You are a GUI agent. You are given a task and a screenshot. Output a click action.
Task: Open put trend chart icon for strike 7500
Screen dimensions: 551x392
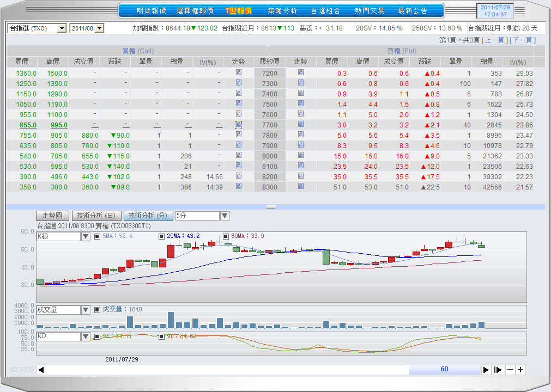(301, 103)
